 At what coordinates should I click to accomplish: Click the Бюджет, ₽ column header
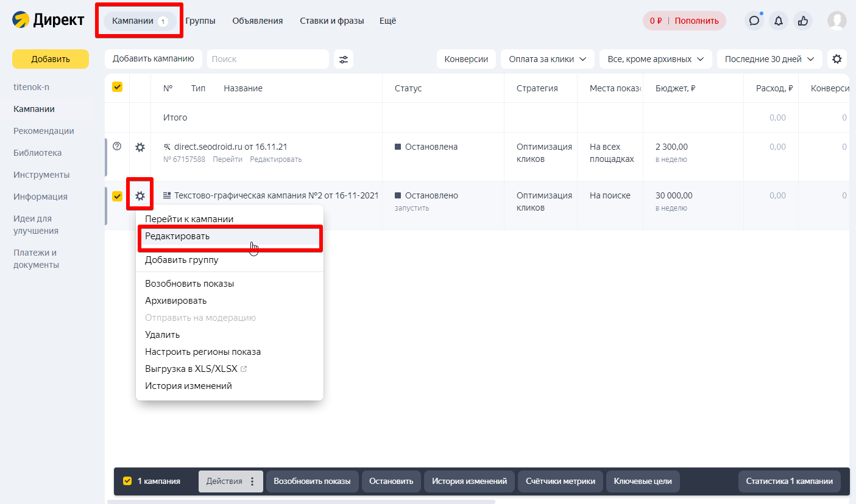coord(676,88)
